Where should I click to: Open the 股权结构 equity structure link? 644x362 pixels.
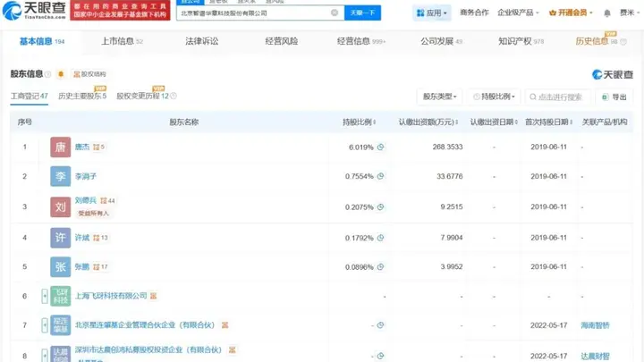[x=89, y=74]
